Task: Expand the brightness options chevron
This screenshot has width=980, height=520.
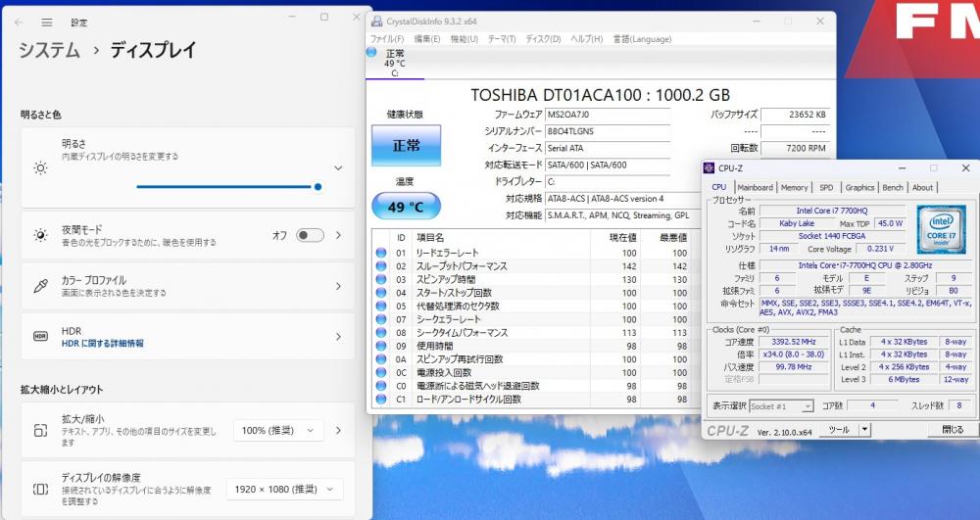Action: tap(338, 167)
